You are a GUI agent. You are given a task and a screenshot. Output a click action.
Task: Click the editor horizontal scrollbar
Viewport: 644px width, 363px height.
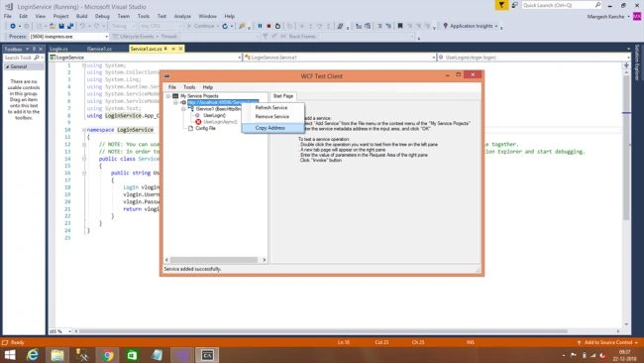pos(323,331)
